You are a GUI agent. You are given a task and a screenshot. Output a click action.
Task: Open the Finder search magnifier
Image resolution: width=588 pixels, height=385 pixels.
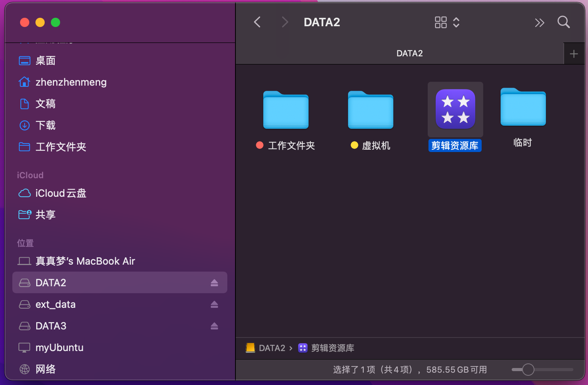(563, 22)
